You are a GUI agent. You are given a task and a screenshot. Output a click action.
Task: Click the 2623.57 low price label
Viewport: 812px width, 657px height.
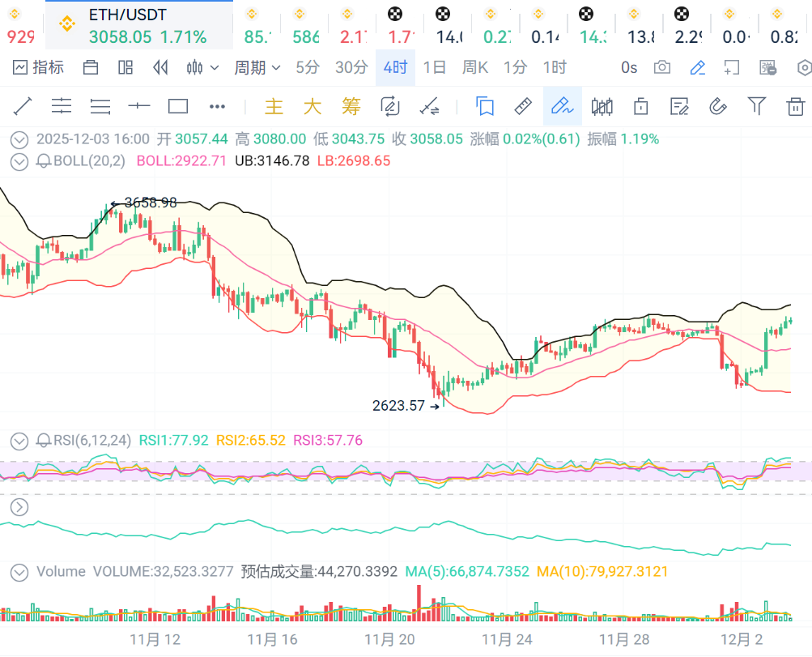pos(398,406)
